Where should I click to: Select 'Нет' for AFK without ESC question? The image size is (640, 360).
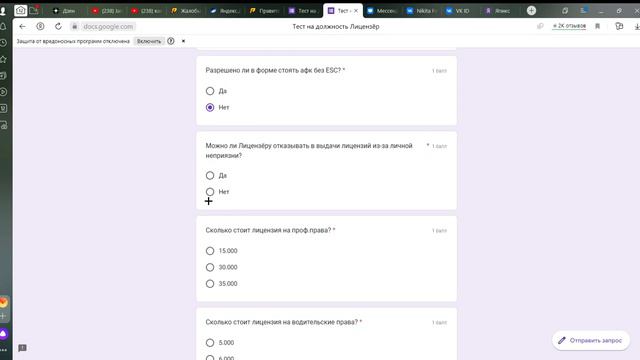point(210,107)
